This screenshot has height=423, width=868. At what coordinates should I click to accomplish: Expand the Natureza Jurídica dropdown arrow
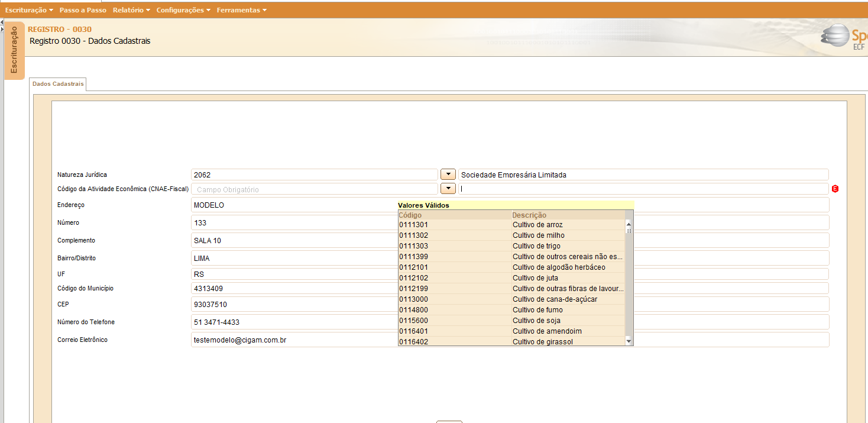tap(448, 175)
